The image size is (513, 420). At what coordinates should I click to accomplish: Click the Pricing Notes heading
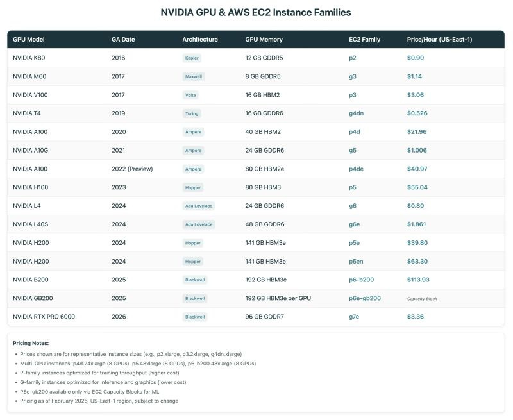pos(31,343)
